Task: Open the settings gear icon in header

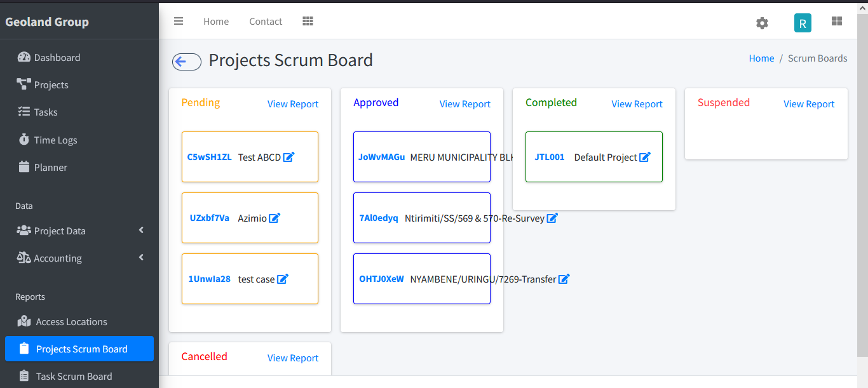Action: 762,23
